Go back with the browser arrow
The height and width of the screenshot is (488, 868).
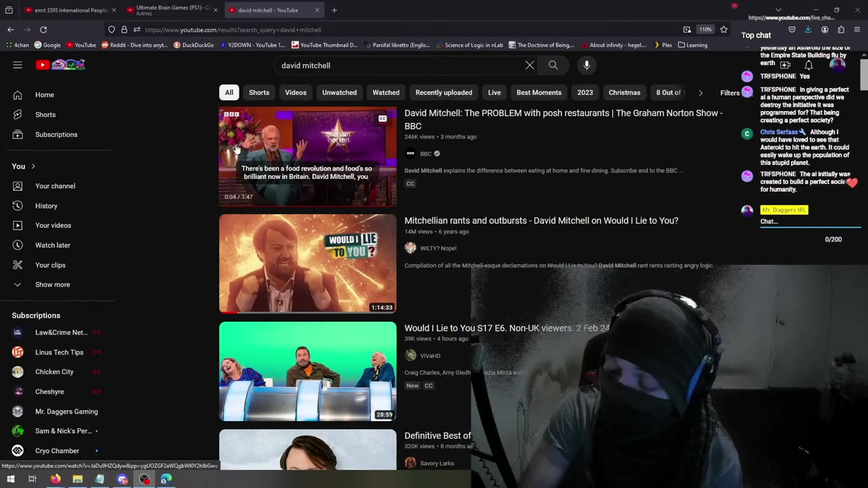tap(11, 30)
